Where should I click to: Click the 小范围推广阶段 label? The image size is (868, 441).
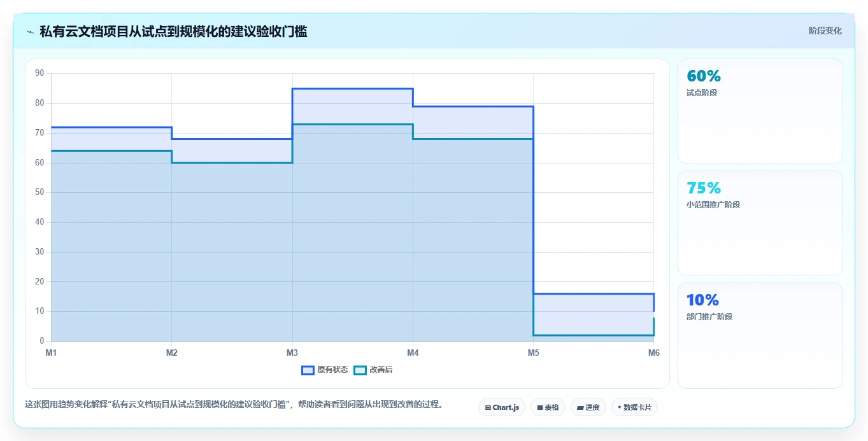tap(713, 205)
